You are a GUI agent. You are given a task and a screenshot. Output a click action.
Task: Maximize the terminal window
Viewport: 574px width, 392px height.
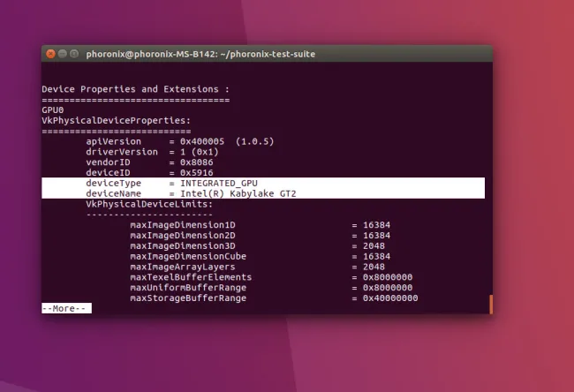[74, 54]
